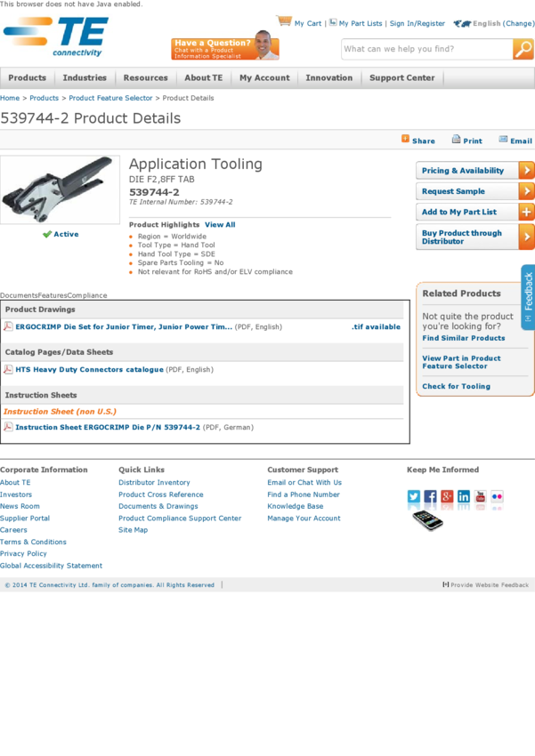Open the Feedback side tab

tap(528, 297)
